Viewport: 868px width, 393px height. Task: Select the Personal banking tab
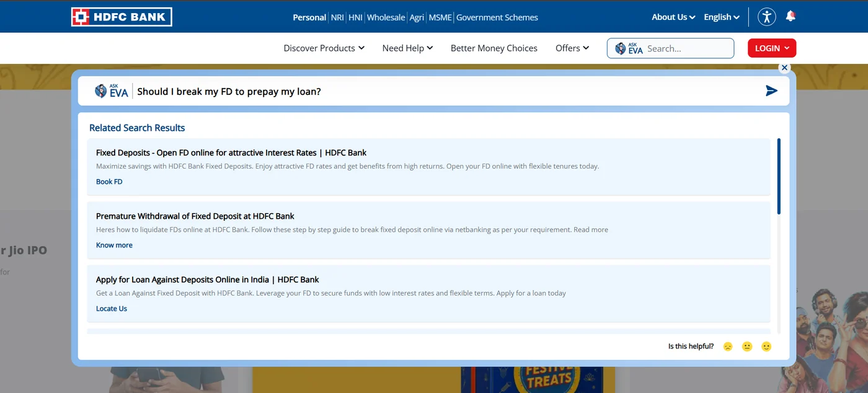tap(309, 17)
